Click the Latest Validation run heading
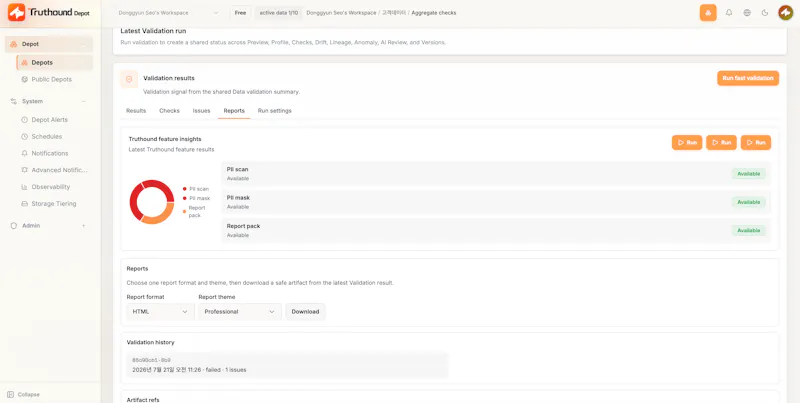The width and height of the screenshot is (800, 403). (153, 31)
